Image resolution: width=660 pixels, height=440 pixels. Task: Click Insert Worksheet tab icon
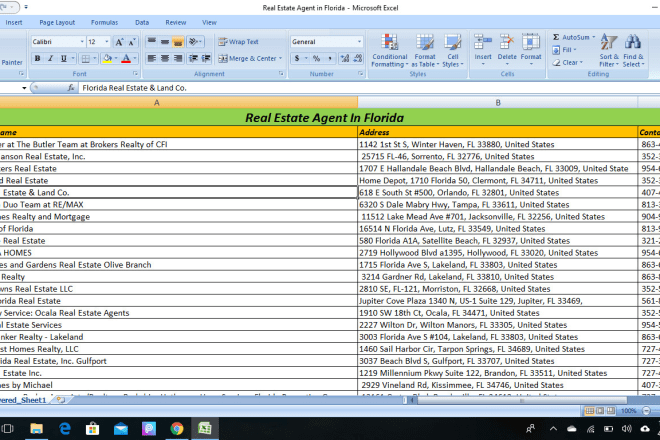61,400
